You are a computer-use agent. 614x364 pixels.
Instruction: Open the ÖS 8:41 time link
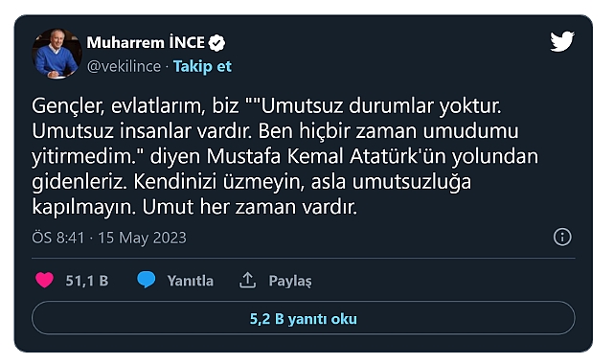58,238
